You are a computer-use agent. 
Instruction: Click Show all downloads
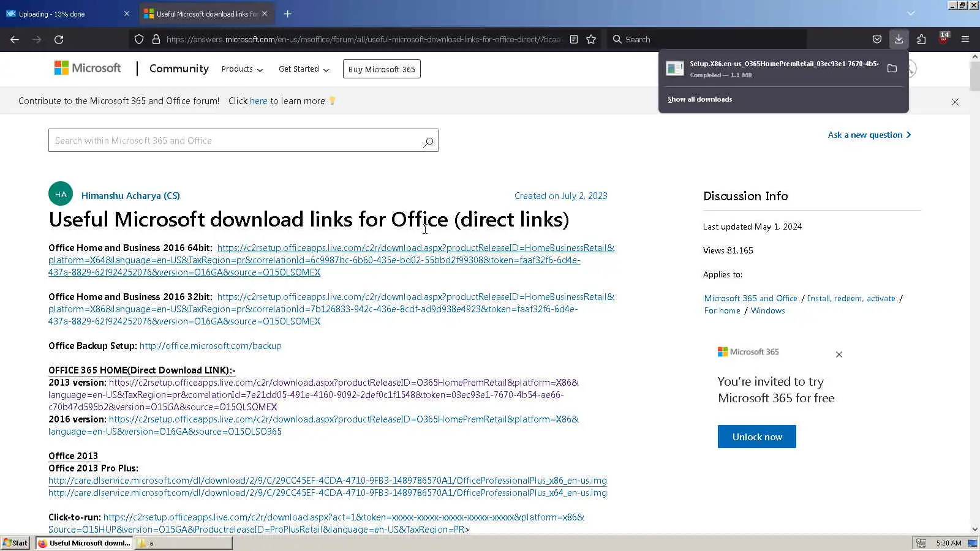(x=699, y=99)
